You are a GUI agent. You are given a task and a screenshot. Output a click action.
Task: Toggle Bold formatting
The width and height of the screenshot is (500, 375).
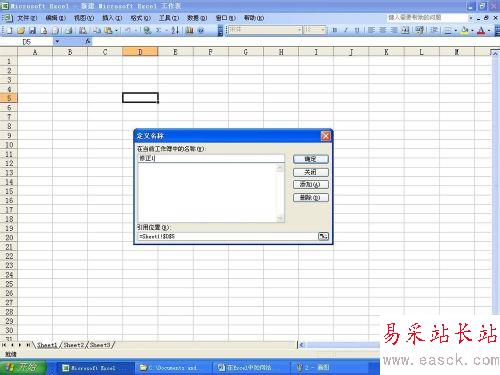coord(335,30)
